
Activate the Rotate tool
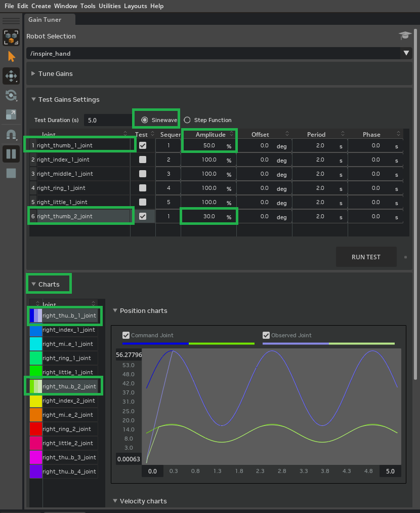click(x=11, y=95)
